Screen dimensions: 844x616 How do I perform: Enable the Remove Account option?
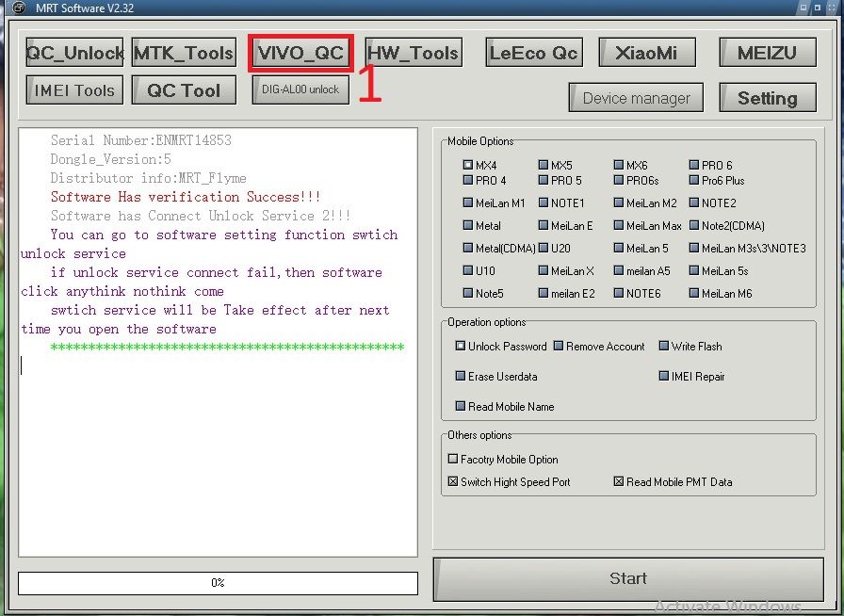coord(559,346)
